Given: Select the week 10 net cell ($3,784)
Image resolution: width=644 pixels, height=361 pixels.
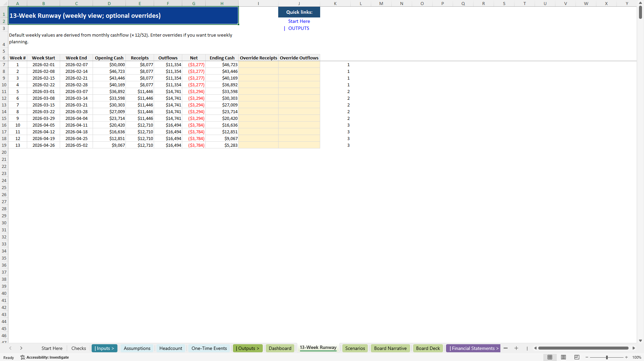Looking at the screenshot, I should pos(194,125).
